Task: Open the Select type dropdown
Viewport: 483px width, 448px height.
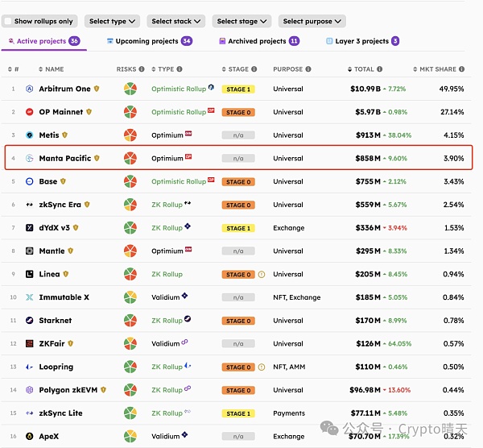Action: 112,22
